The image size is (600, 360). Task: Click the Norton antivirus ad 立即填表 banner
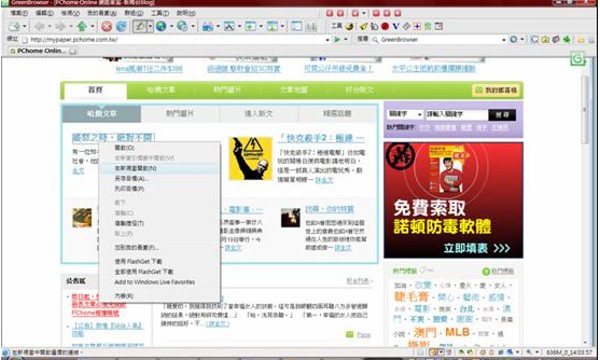(x=453, y=200)
